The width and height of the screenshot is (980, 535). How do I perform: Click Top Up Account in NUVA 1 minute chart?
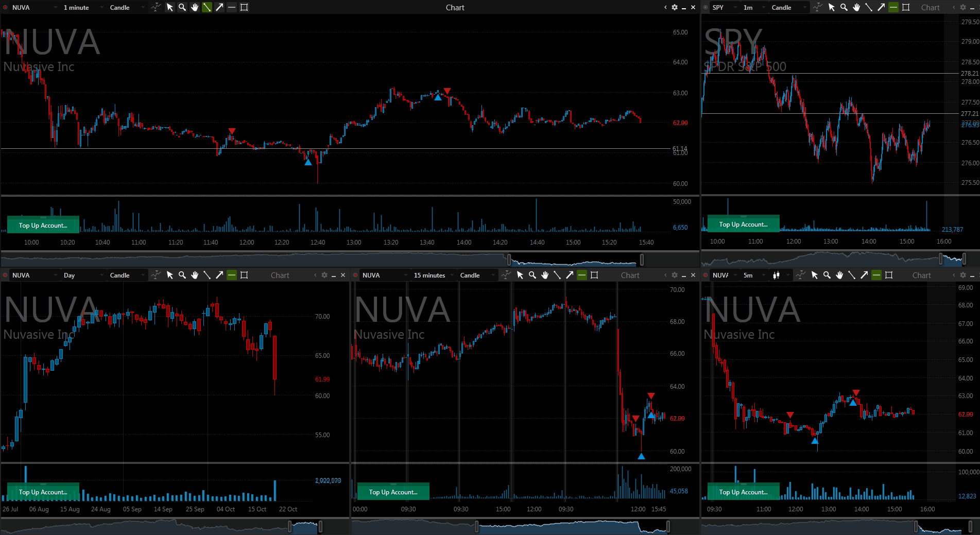[x=43, y=225]
